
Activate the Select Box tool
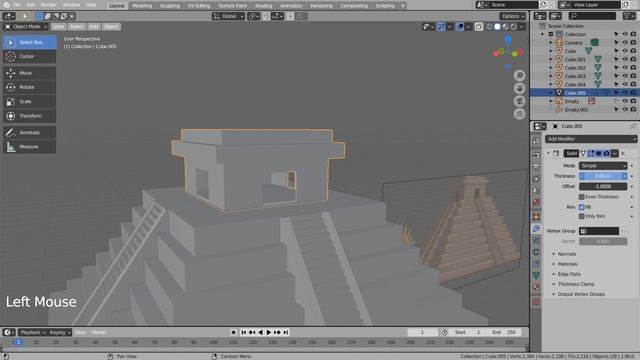click(29, 42)
